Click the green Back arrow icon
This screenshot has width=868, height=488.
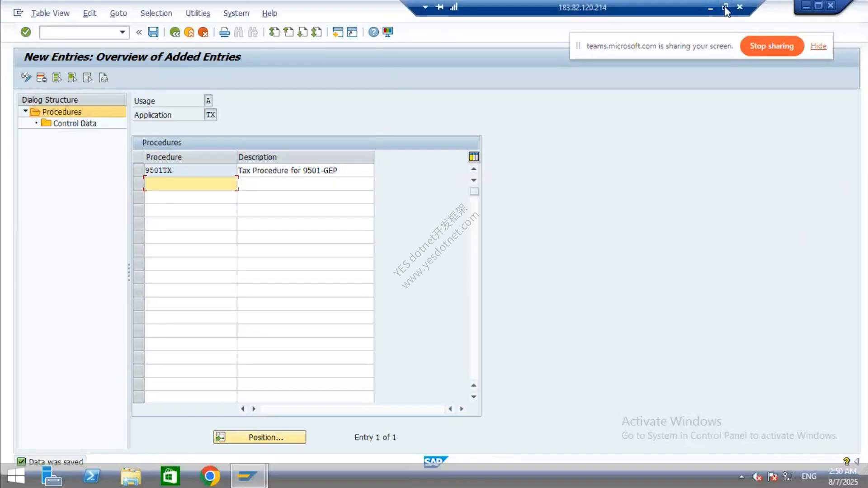click(175, 32)
